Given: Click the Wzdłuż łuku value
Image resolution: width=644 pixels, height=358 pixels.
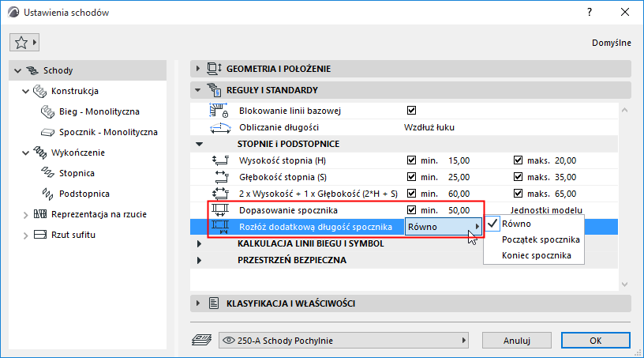Looking at the screenshot, I should [x=429, y=127].
